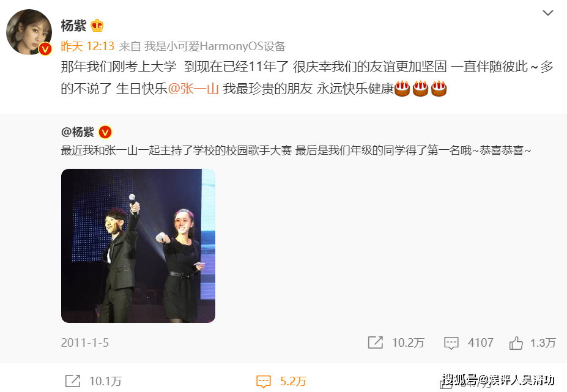Click the comment icon with 4107
The width and height of the screenshot is (567, 392).
tap(451, 343)
